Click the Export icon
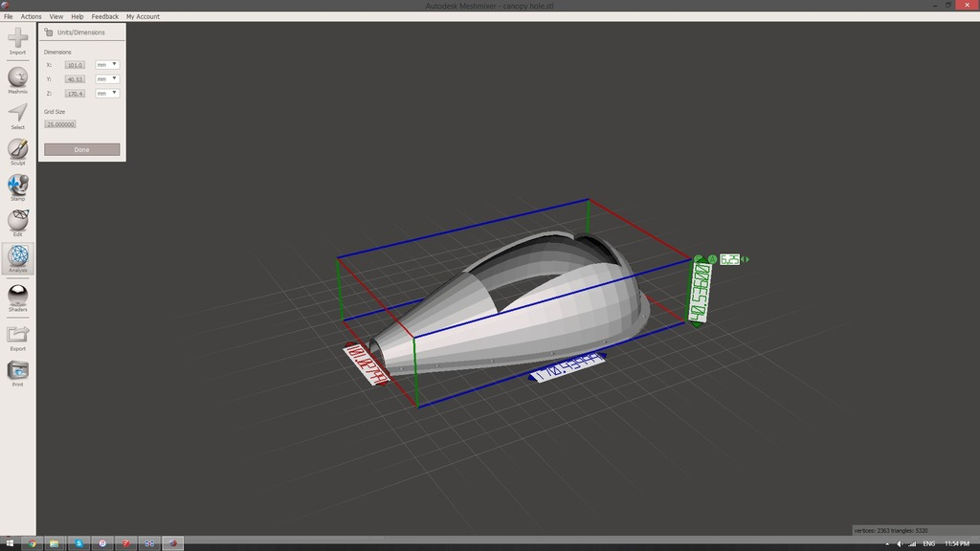This screenshot has height=551, width=980. pyautogui.click(x=17, y=334)
